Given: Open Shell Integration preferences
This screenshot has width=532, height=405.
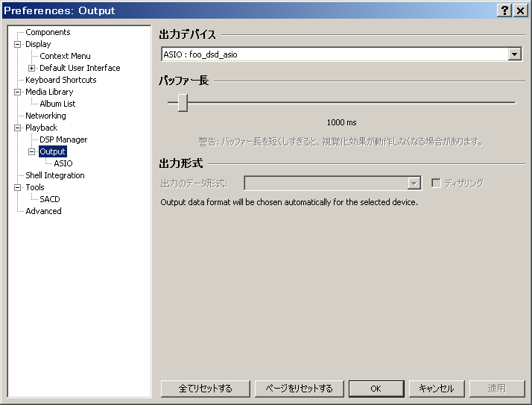Looking at the screenshot, I should coord(55,175).
